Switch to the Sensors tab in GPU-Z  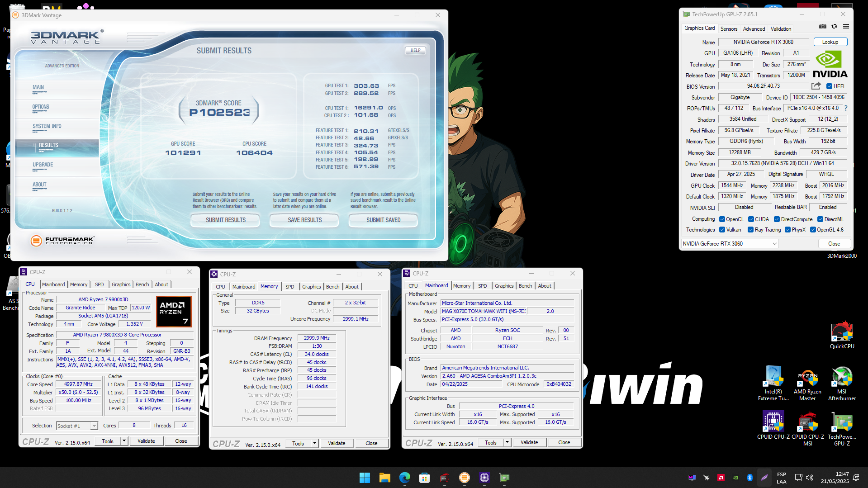click(729, 29)
